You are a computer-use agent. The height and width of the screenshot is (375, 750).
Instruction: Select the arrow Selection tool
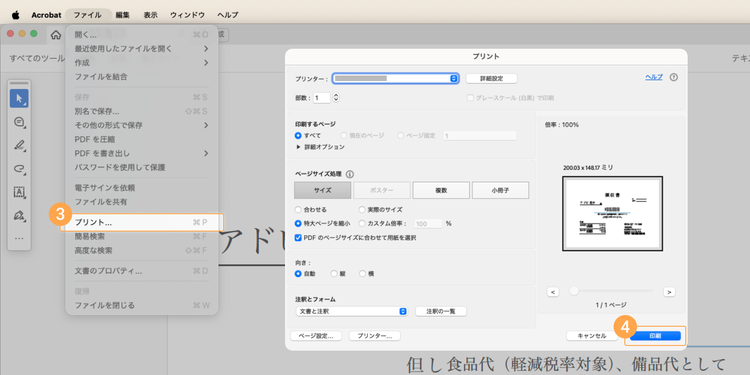[x=19, y=99]
